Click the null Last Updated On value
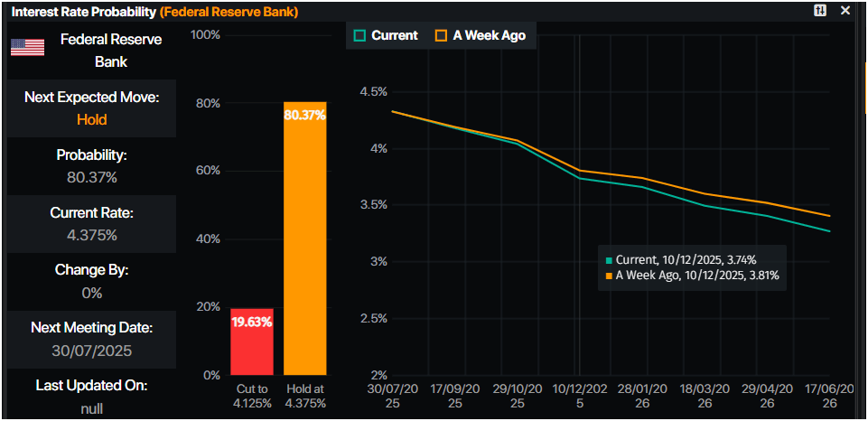 [91, 408]
